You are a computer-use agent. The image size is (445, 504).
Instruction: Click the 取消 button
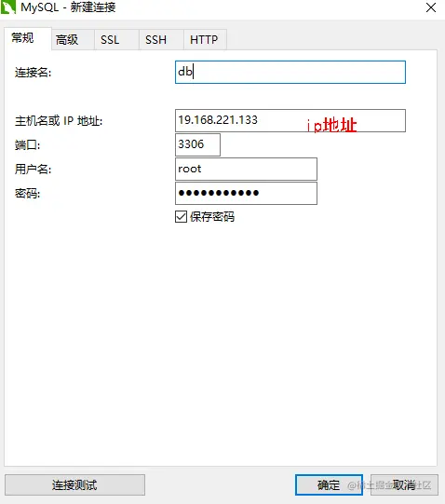(x=404, y=485)
